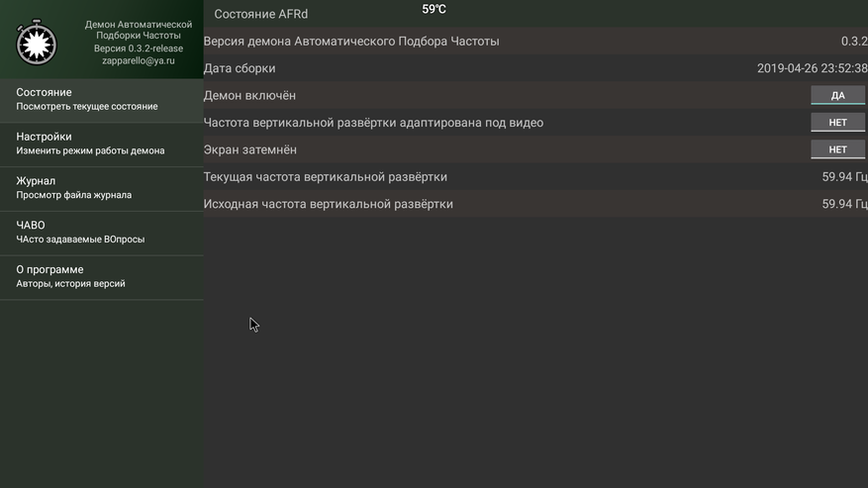868x488 pixels.
Task: Click the 'Демон включён' label text
Action: tap(249, 95)
